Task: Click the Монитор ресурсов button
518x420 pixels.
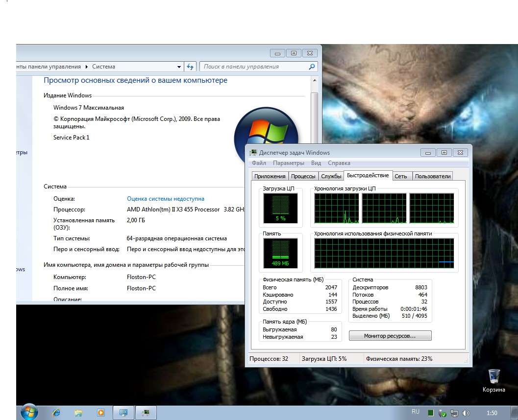Action: [390, 336]
